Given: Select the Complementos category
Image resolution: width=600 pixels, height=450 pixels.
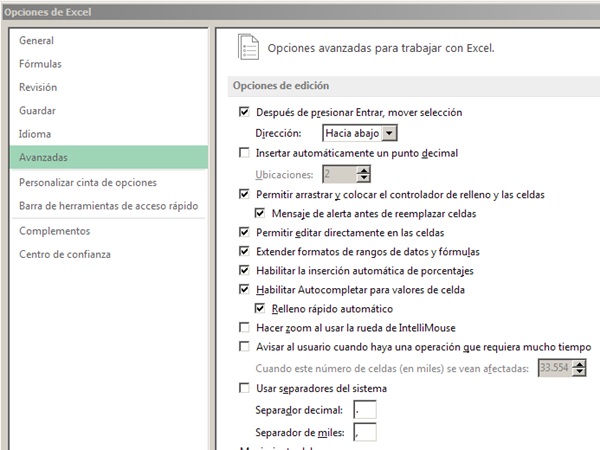Looking at the screenshot, I should (55, 231).
